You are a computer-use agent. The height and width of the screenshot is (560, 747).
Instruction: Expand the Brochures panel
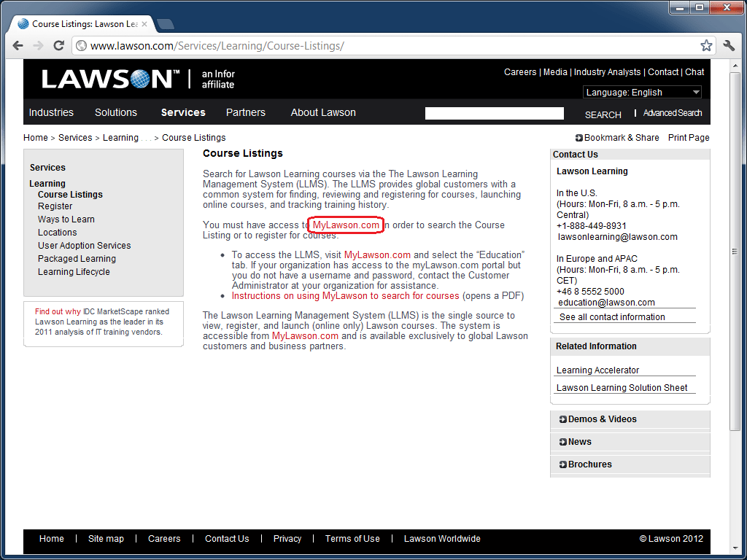589,464
